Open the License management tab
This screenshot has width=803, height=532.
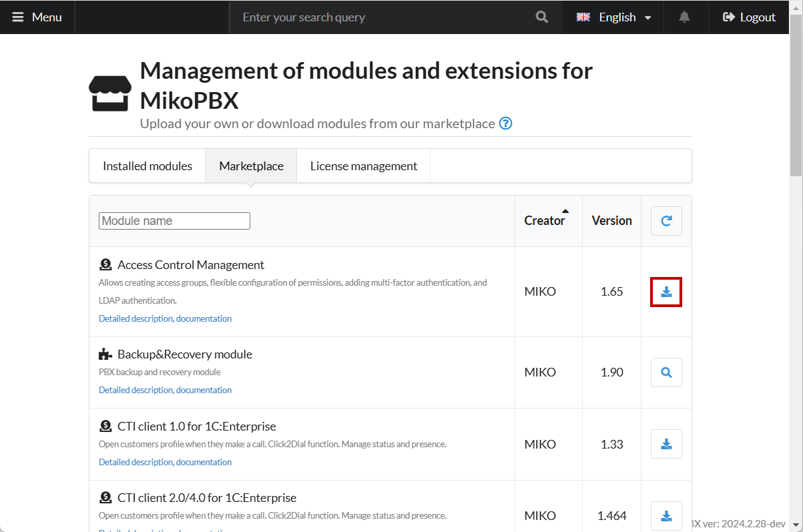[364, 166]
